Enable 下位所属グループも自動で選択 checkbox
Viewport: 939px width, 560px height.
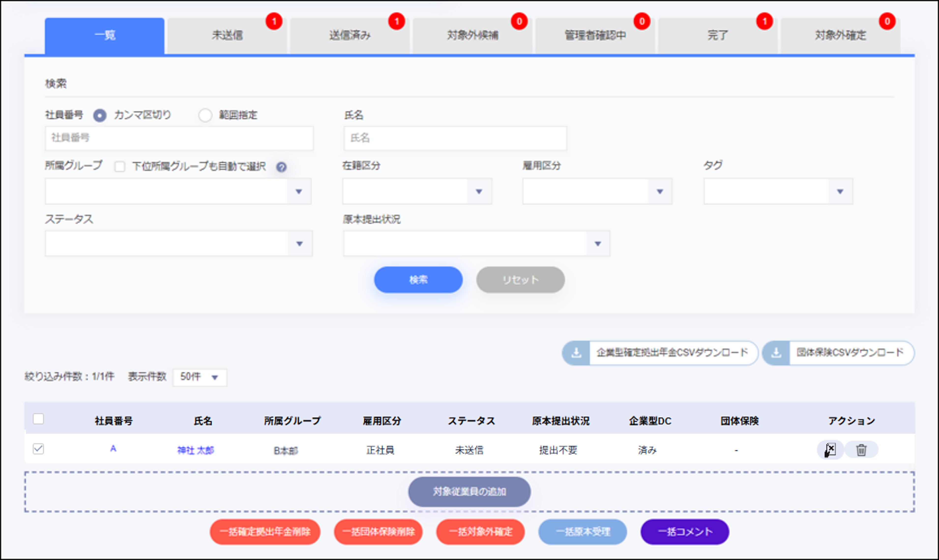coord(120,167)
